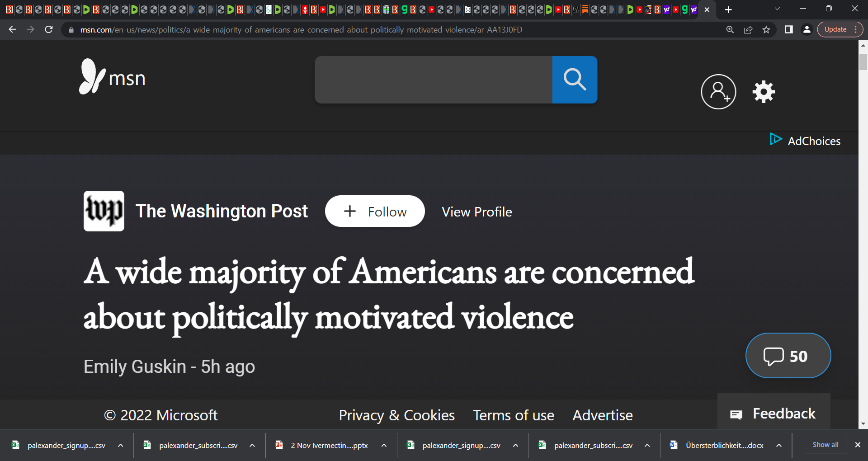Image resolution: width=868 pixels, height=461 pixels.
Task: Click the Follow button for Washington Post
Action: (375, 211)
